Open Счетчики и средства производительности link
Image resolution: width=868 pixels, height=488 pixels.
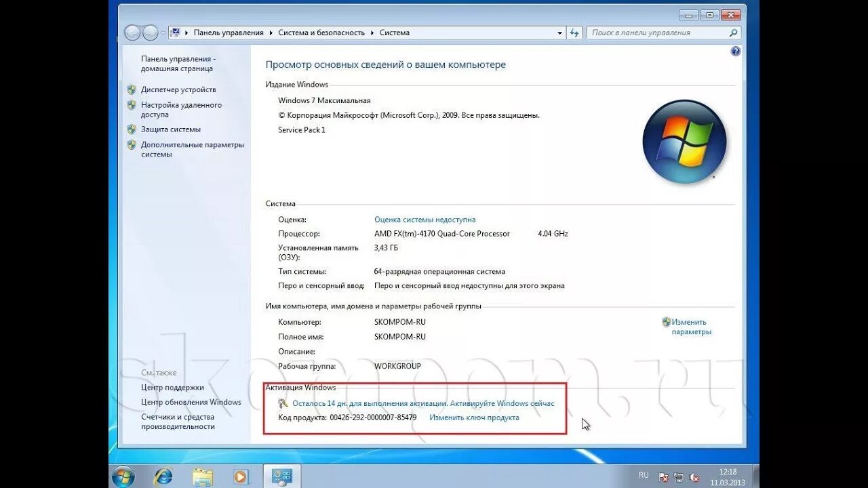(178, 422)
